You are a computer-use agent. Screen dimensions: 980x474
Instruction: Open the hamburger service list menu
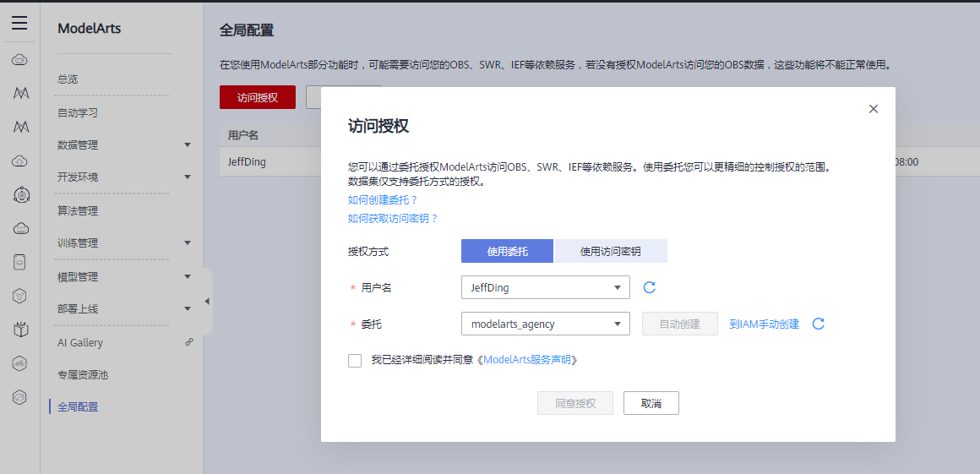tap(19, 23)
